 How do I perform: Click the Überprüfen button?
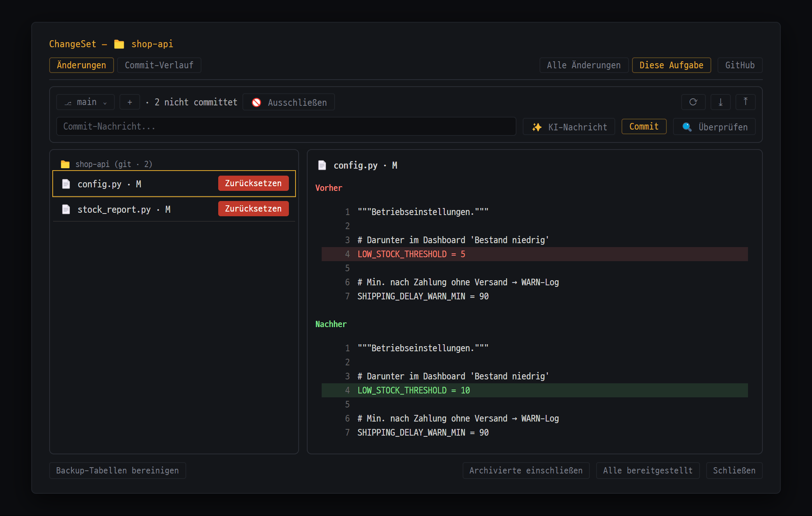click(x=714, y=127)
